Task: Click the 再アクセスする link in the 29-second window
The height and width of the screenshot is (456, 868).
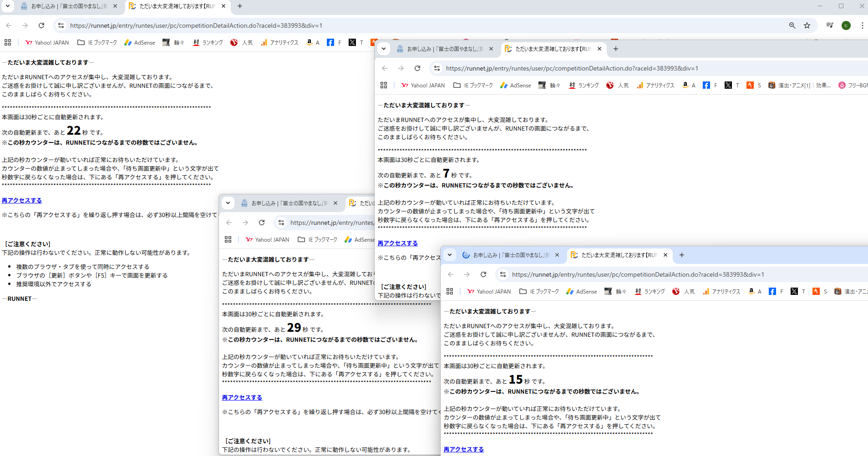Action: tap(242, 397)
